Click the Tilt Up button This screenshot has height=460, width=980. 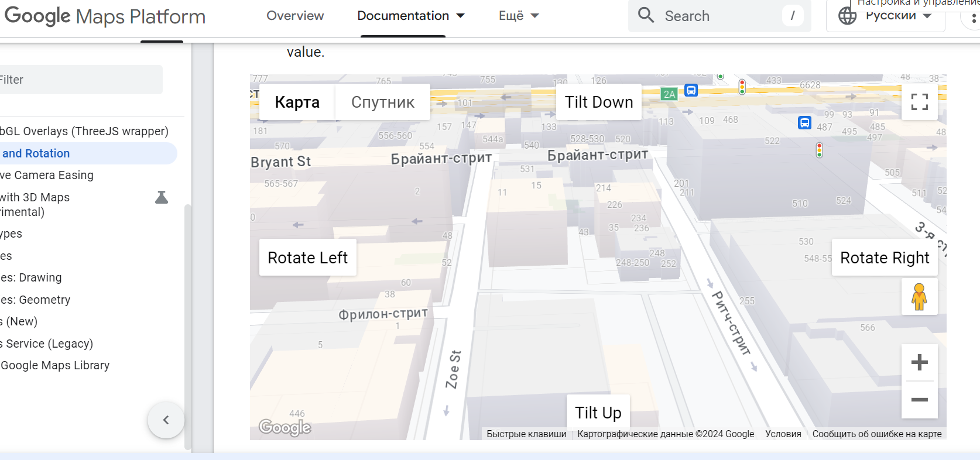click(x=598, y=413)
